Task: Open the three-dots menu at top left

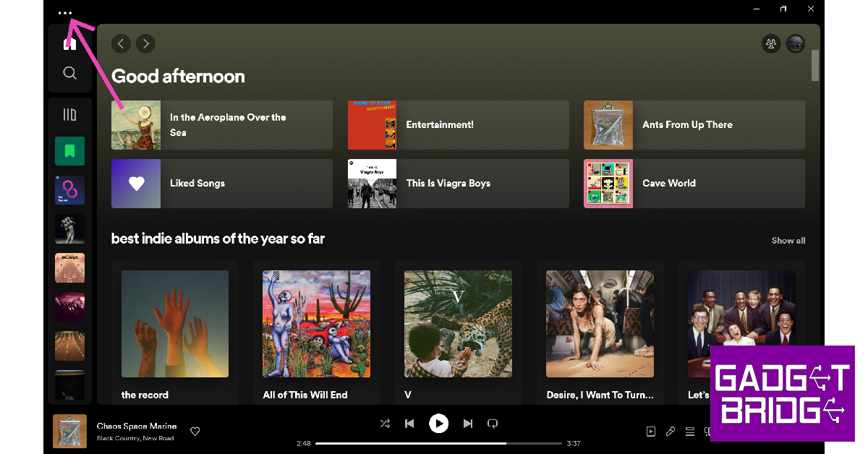Action: click(65, 13)
